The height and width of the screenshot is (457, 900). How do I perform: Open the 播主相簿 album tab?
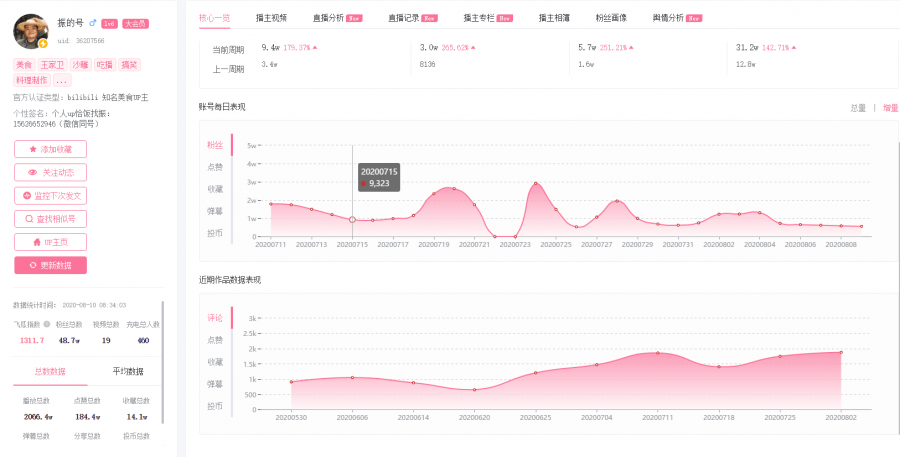click(x=554, y=18)
